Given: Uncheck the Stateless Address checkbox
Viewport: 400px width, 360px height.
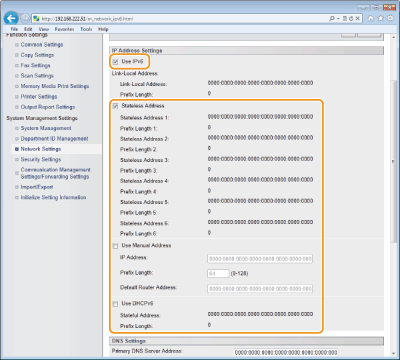Looking at the screenshot, I should pos(115,106).
